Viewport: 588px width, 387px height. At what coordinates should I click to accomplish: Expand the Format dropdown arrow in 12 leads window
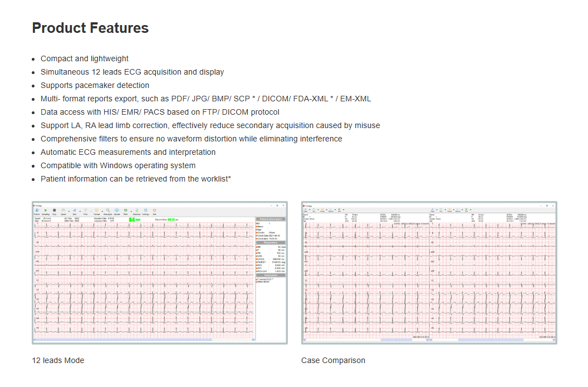102,211
